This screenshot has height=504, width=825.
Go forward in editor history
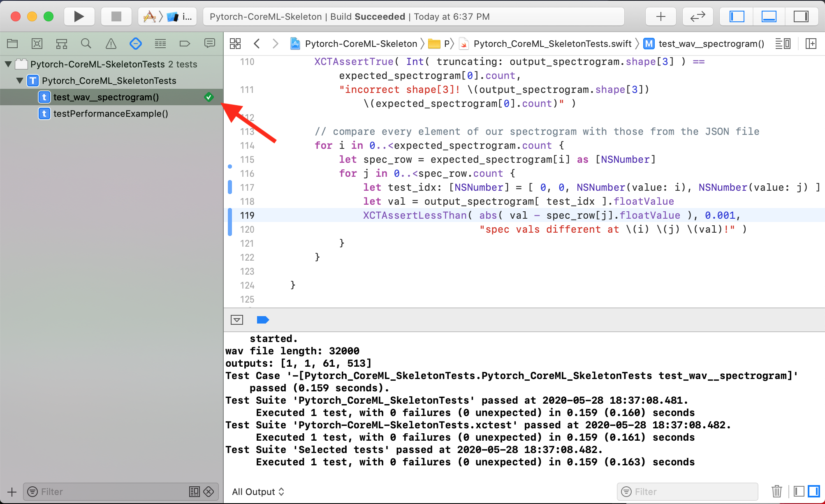click(x=276, y=44)
